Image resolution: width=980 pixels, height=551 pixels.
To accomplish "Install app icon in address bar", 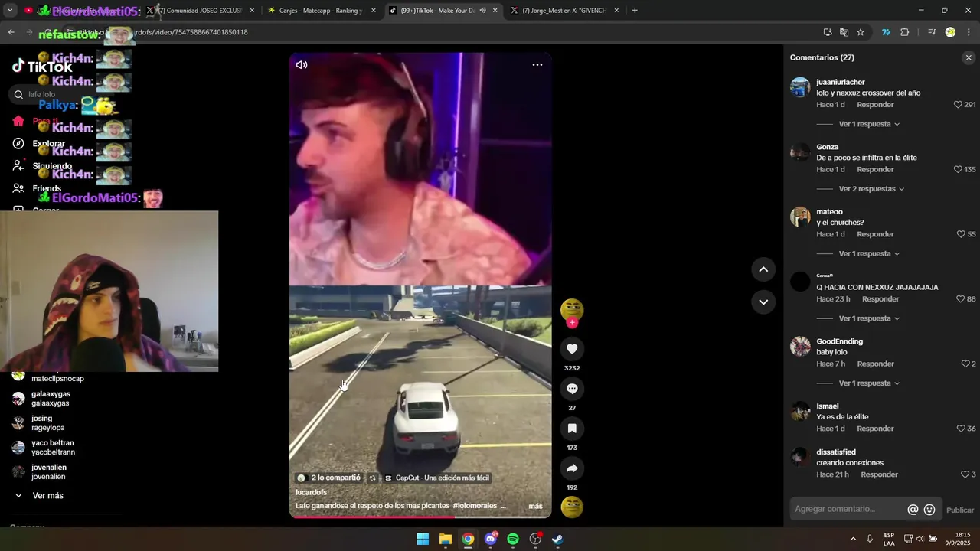I will point(828,32).
